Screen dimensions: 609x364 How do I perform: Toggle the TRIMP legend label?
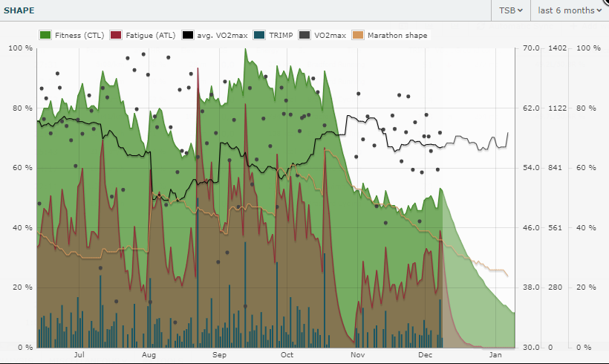pyautogui.click(x=279, y=35)
